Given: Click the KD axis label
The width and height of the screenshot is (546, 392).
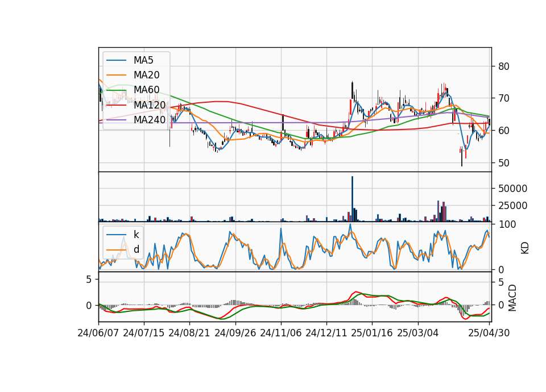Looking at the screenshot, I should [x=525, y=248].
